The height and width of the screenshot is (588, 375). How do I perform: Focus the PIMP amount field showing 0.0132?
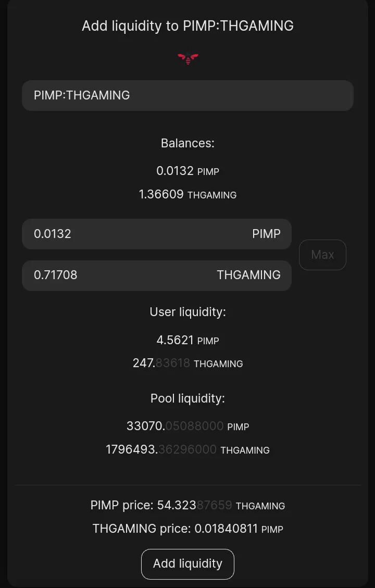pyautogui.click(x=130, y=234)
